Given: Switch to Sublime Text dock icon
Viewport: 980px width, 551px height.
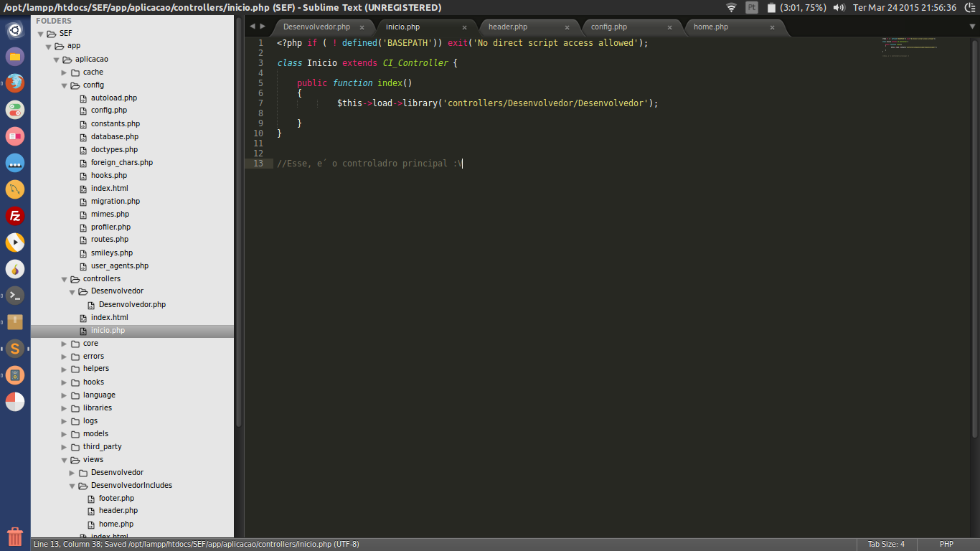Looking at the screenshot, I should click(15, 349).
